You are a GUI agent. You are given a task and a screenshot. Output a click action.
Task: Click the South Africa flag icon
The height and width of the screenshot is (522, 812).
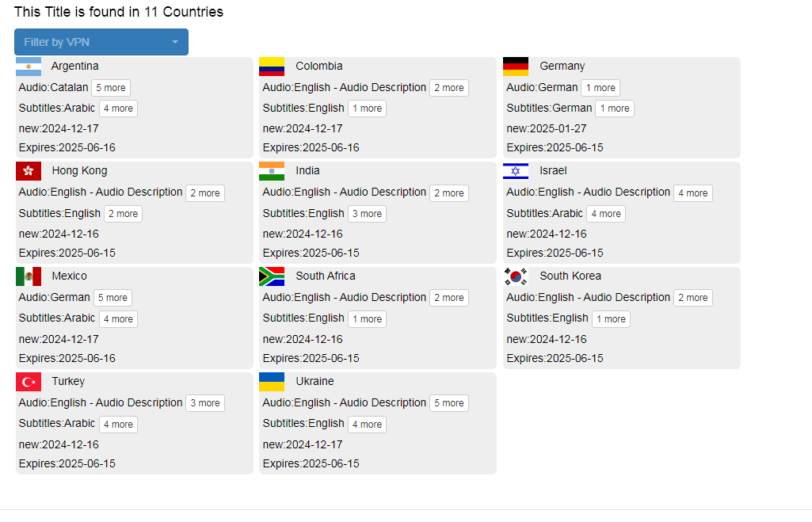272,276
